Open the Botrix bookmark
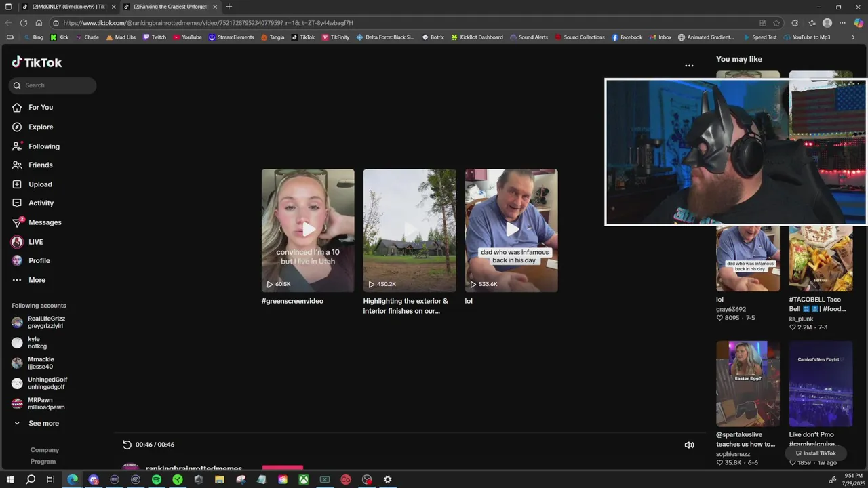Viewport: 868px width, 488px height. click(433, 37)
